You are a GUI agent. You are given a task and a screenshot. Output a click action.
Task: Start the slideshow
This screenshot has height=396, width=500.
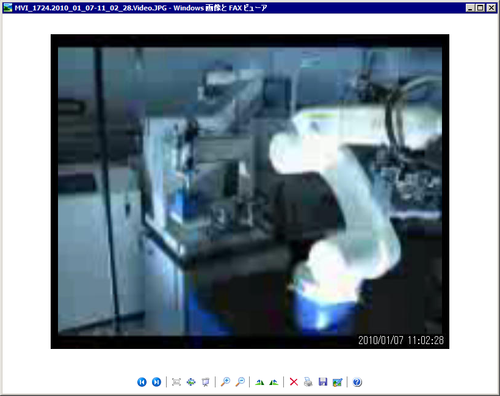pyautogui.click(x=206, y=382)
